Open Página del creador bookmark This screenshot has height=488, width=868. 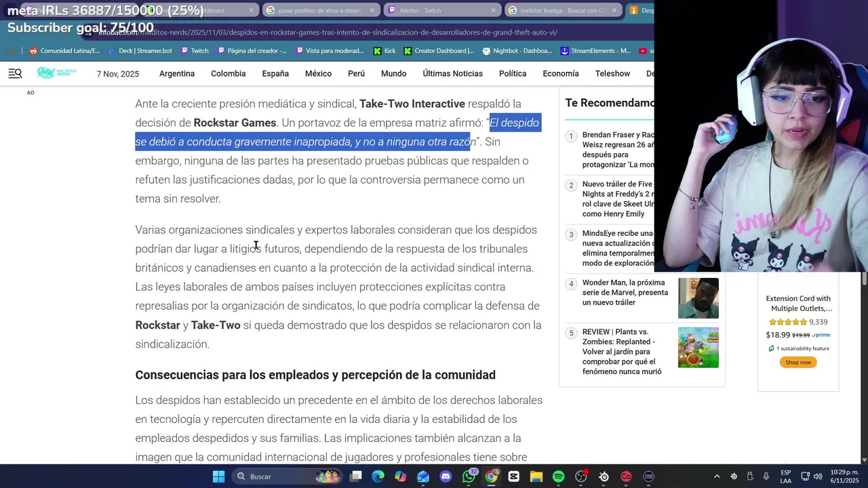252,51
